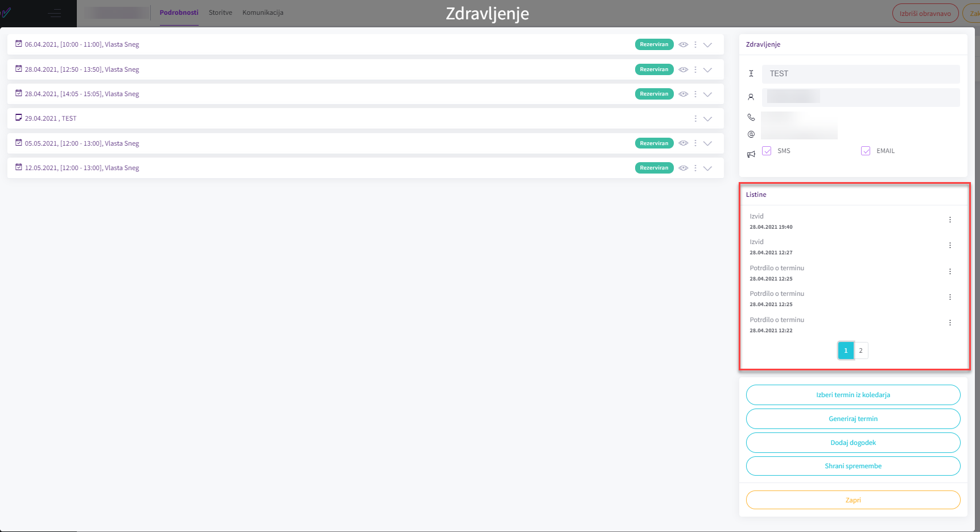
Task: Open the hamburger menu in top bar
Action: point(55,13)
